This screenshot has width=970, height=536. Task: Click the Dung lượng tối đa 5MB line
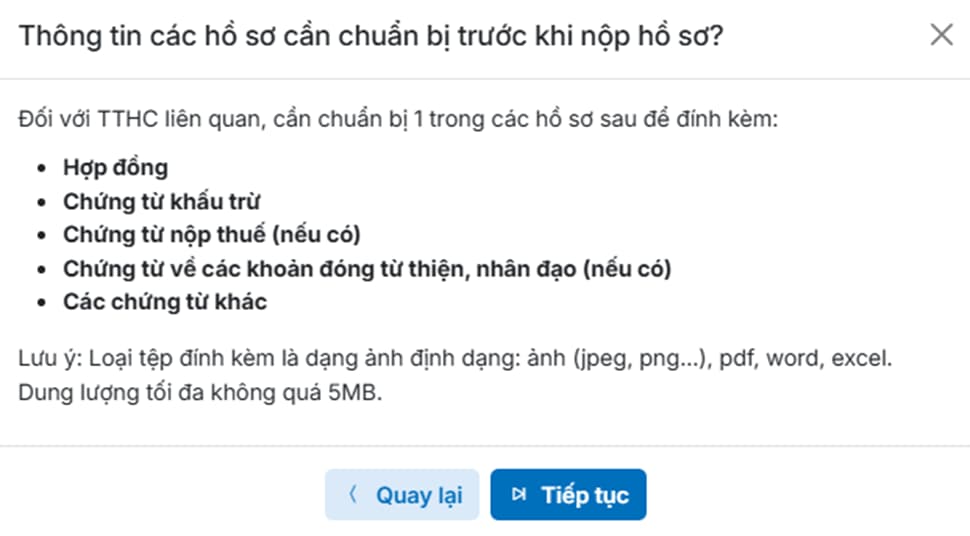click(x=200, y=393)
